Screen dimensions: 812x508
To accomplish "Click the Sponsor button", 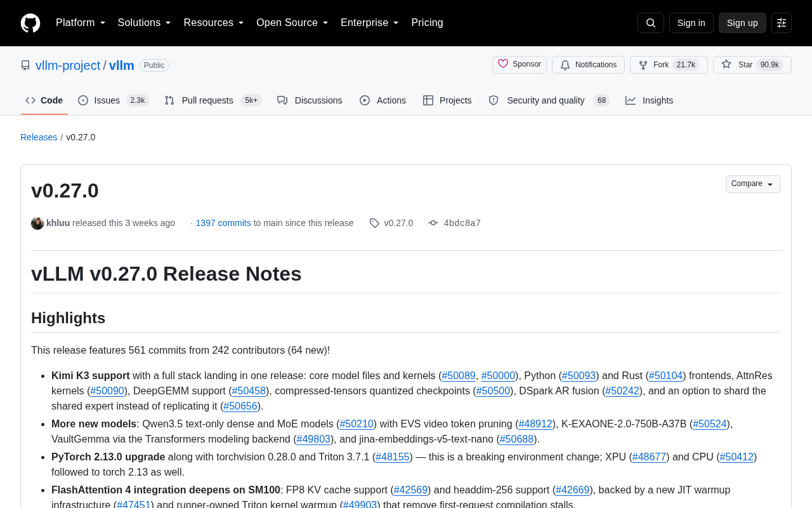I will coord(520,65).
